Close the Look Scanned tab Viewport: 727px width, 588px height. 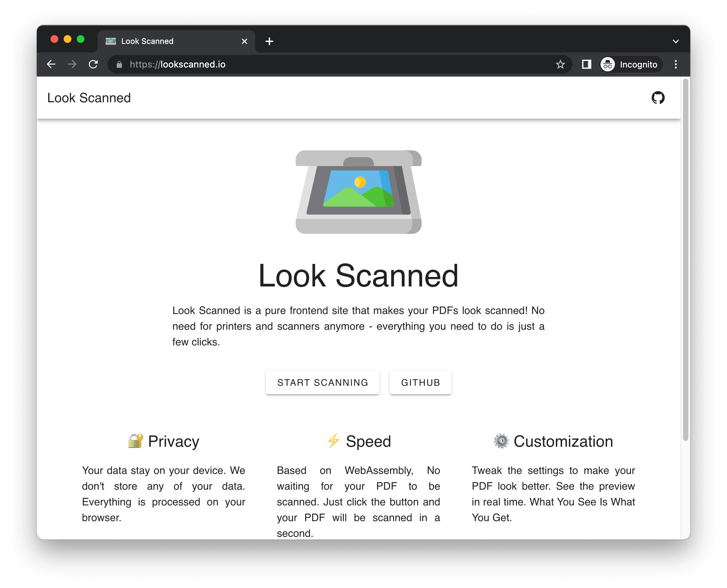(244, 41)
